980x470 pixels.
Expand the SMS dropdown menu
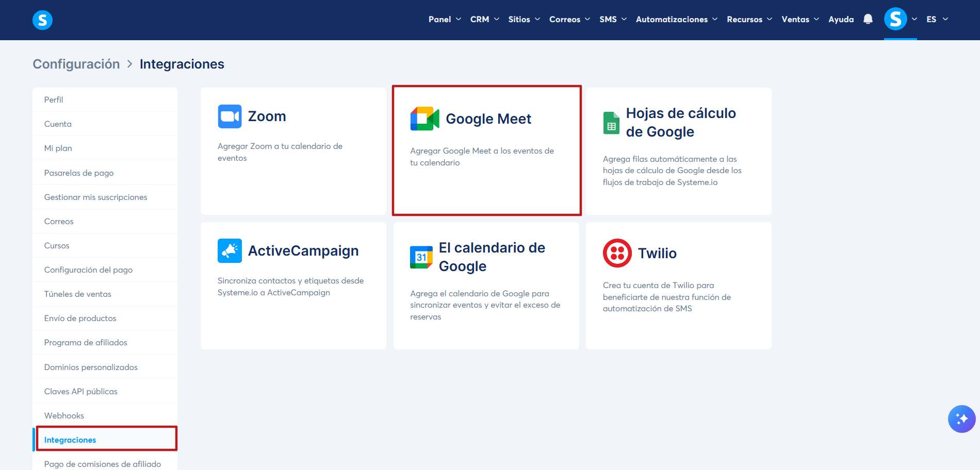click(x=613, y=19)
